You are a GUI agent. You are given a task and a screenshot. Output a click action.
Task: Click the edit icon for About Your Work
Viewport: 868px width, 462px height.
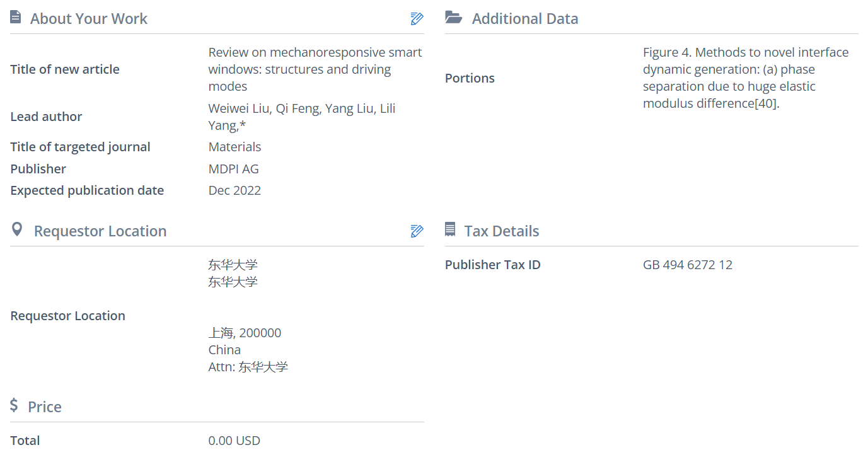coord(417,19)
